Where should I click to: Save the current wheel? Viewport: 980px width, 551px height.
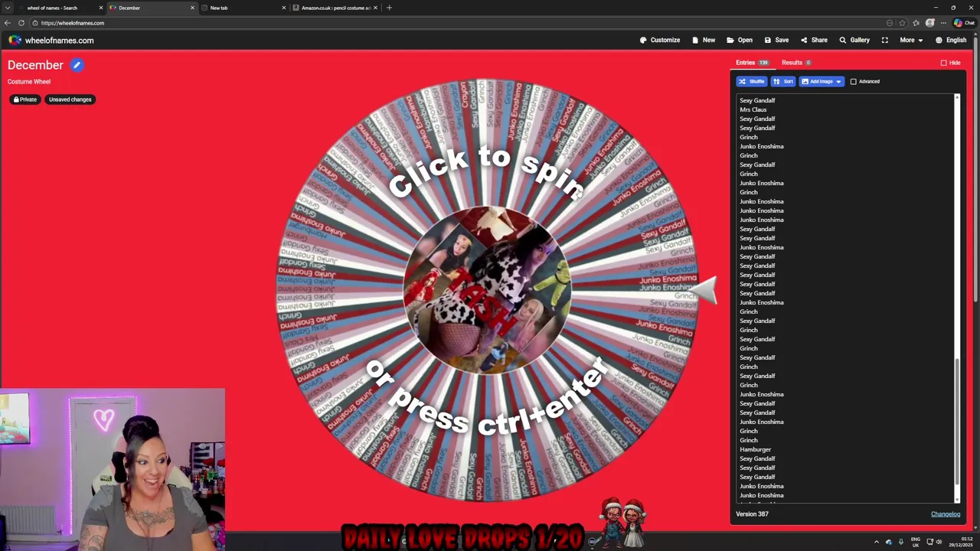(x=776, y=40)
